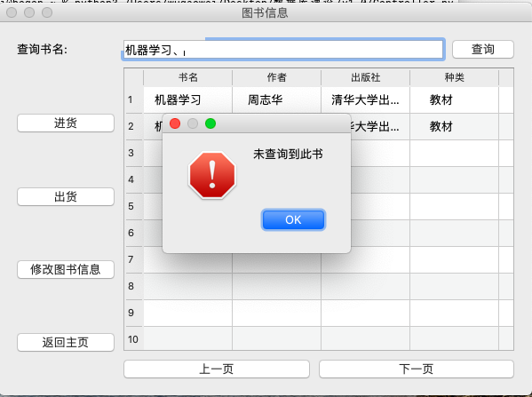Click the 种类 column header
This screenshot has height=397, width=532.
pos(455,77)
